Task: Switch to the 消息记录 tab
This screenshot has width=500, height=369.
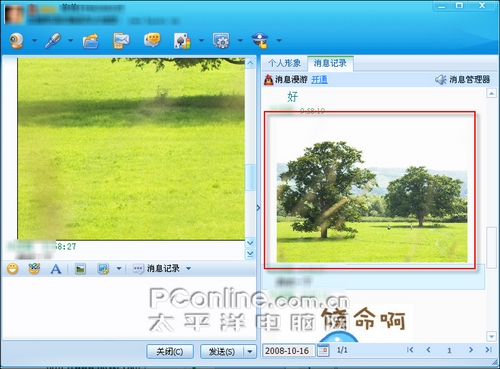Action: click(x=330, y=63)
